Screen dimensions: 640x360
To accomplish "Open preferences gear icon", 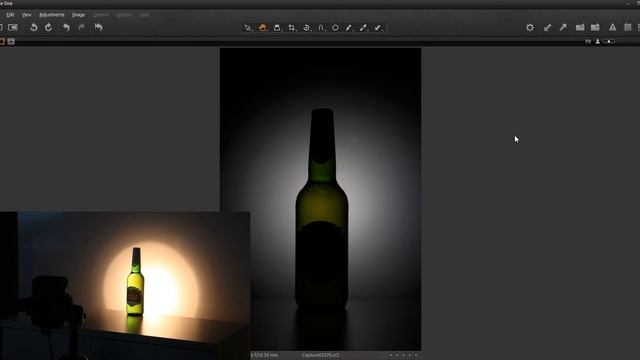I will tap(530, 27).
